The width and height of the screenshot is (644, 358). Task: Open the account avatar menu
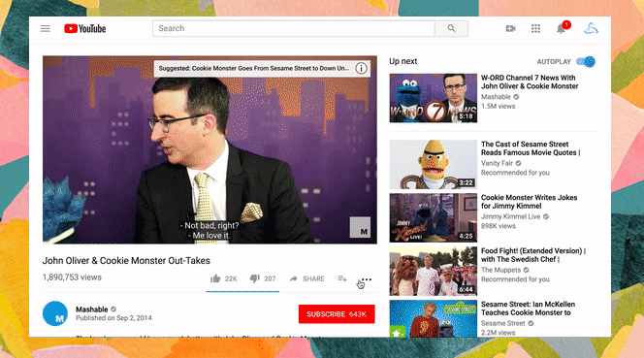pyautogui.click(x=591, y=28)
